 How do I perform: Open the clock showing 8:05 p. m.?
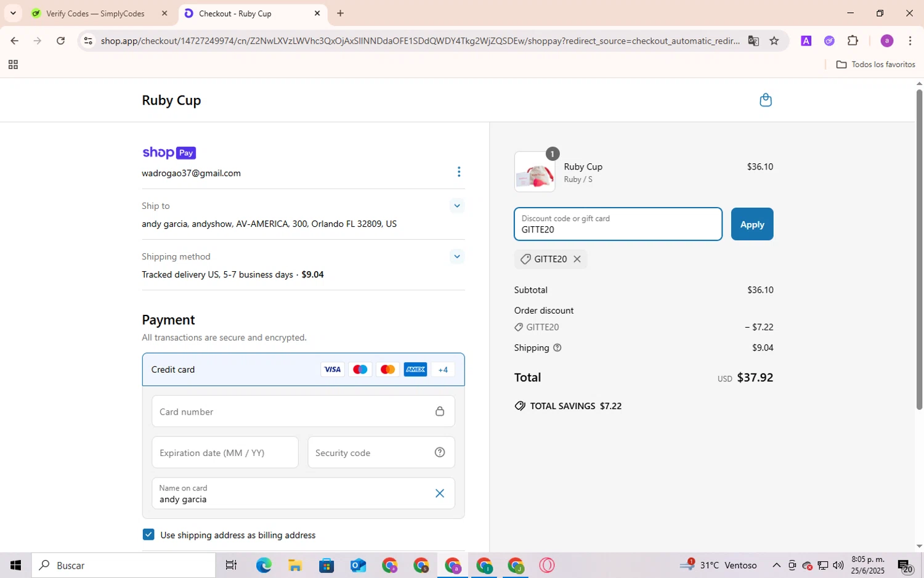[868, 565]
